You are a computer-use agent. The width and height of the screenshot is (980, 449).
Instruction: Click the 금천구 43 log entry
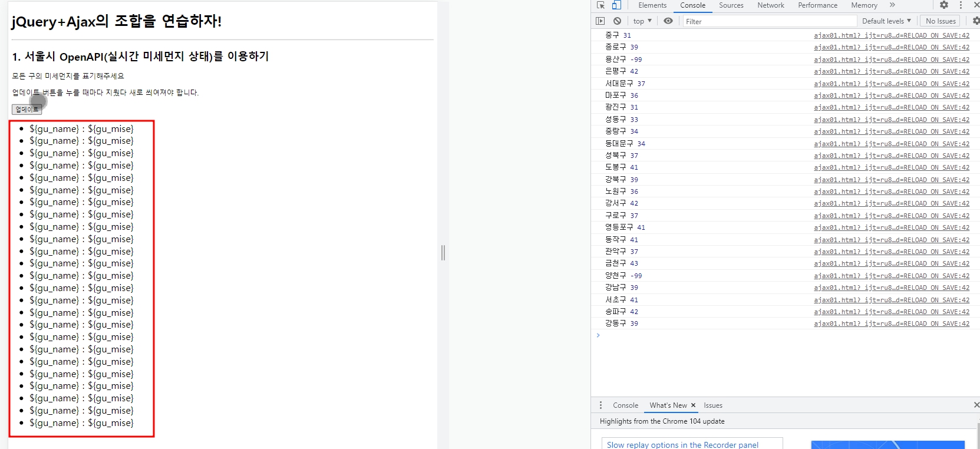pos(622,263)
